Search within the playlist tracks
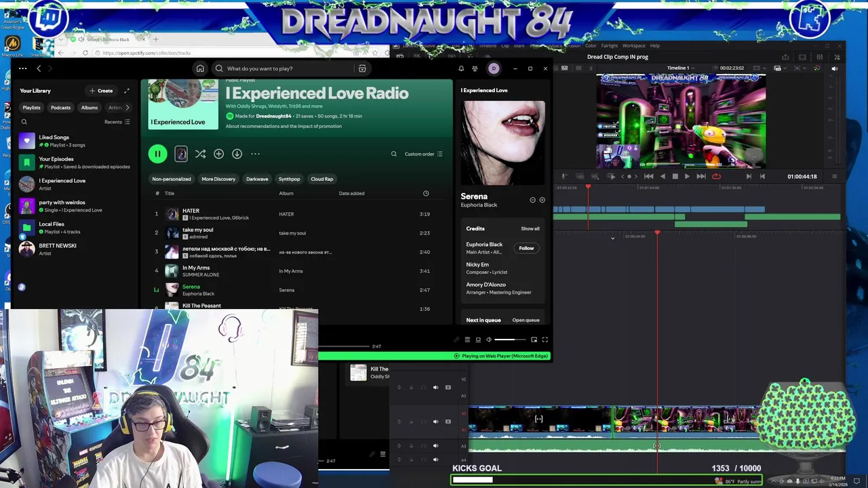This screenshot has height=488, width=868. point(393,154)
